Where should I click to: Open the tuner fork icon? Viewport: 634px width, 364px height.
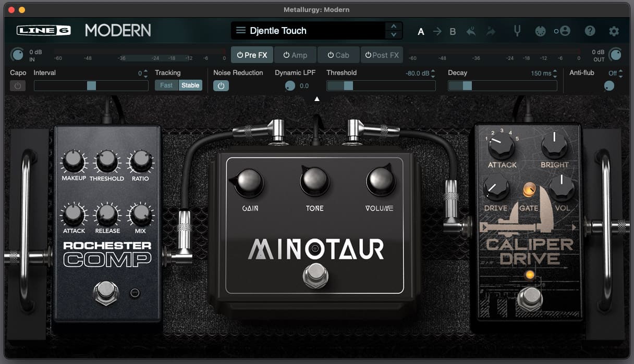click(x=517, y=31)
